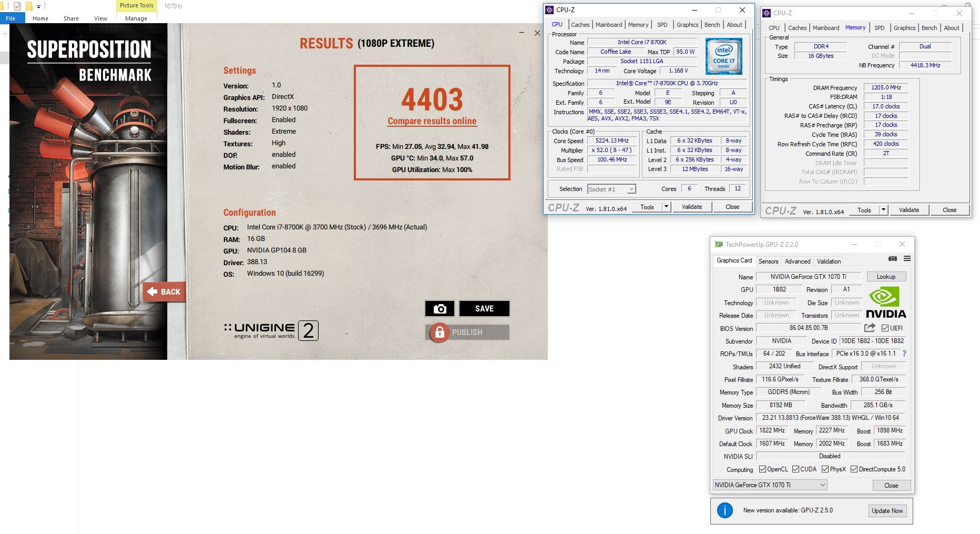Click the camera screenshot button in Superposition
This screenshot has height=534, width=980.
[x=440, y=309]
